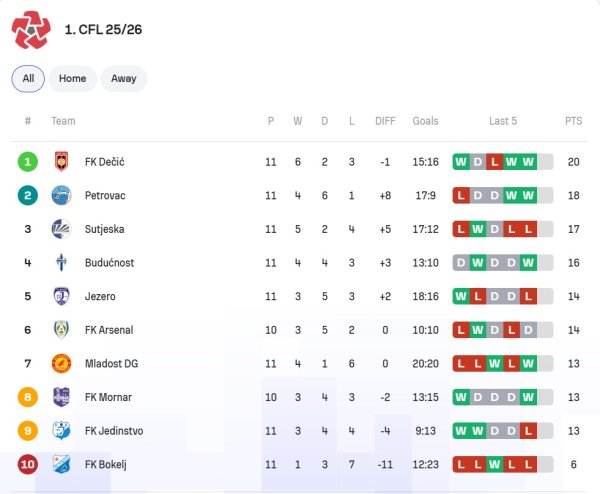
Task: Click Sutjeska team crest icon
Action: click(61, 229)
